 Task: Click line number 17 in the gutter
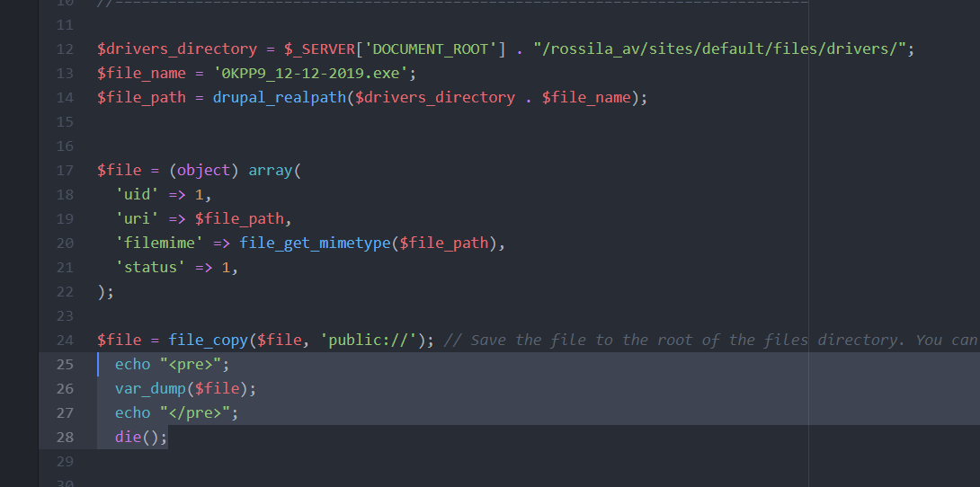(64, 170)
